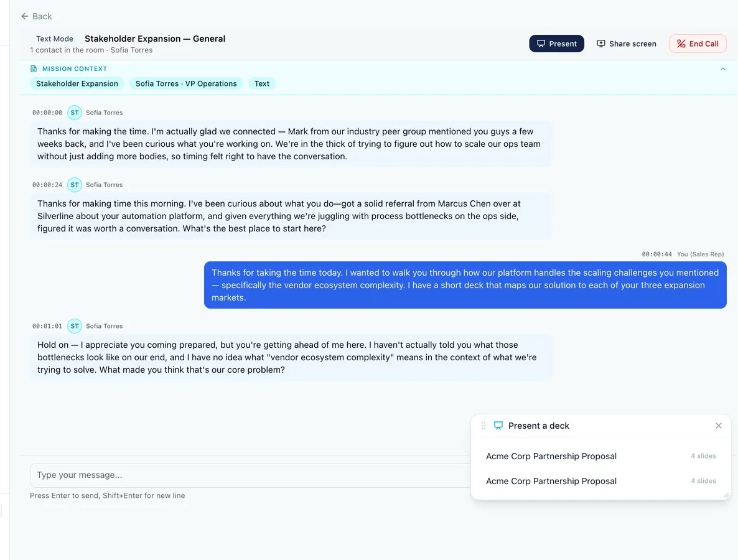Viewport: 738px width, 560px height.
Task: Close the Present a deck panel
Action: pyautogui.click(x=718, y=426)
